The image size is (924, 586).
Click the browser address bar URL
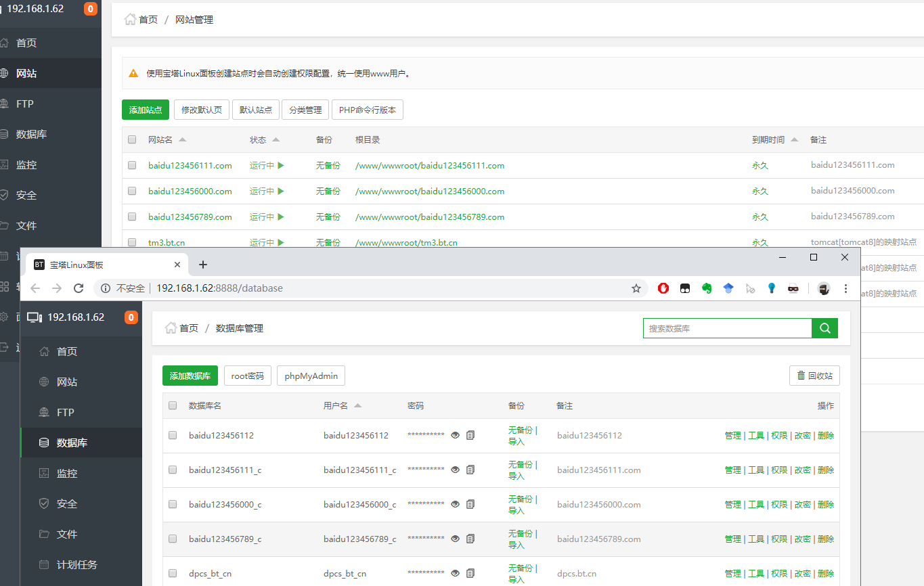(219, 288)
